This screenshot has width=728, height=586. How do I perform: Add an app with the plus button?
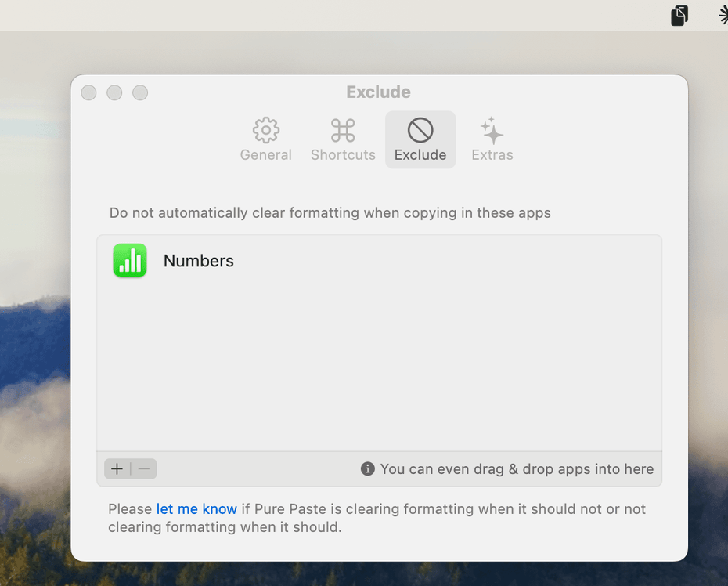(x=117, y=468)
